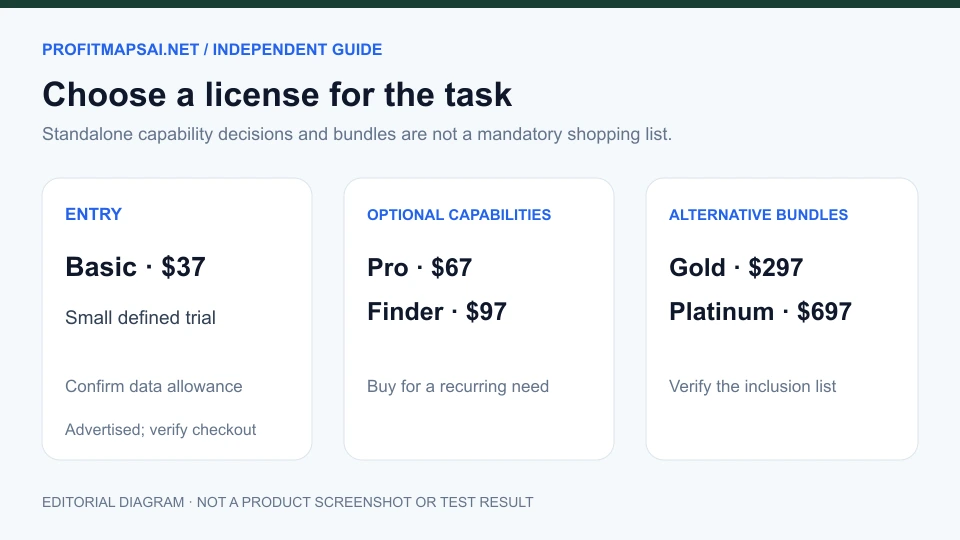This screenshot has height=540, width=960.
Task: Click the EDITORIAL DIAGRAM disclaimer footer text
Action: coord(288,502)
